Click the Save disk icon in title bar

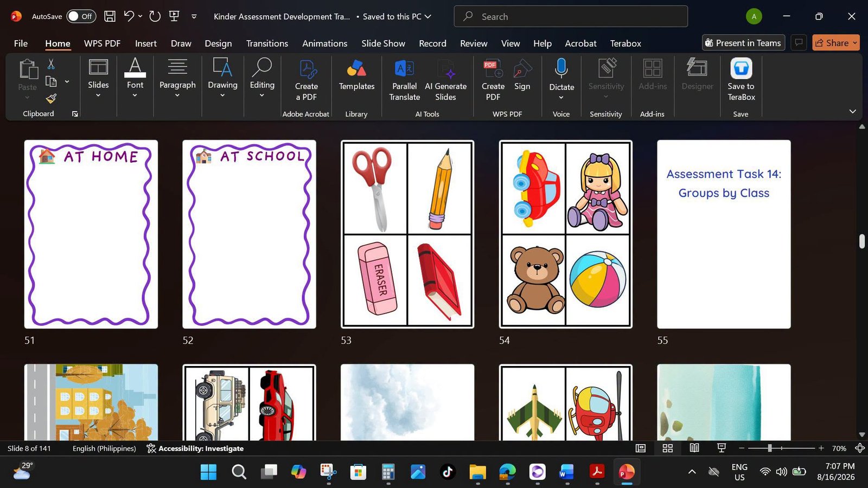pos(110,16)
